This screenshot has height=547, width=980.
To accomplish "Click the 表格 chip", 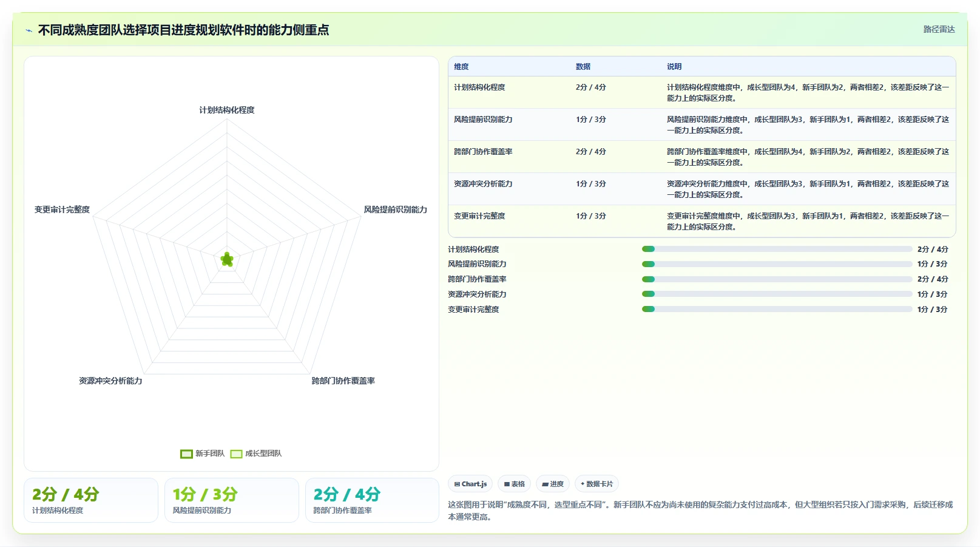I will pos(514,484).
